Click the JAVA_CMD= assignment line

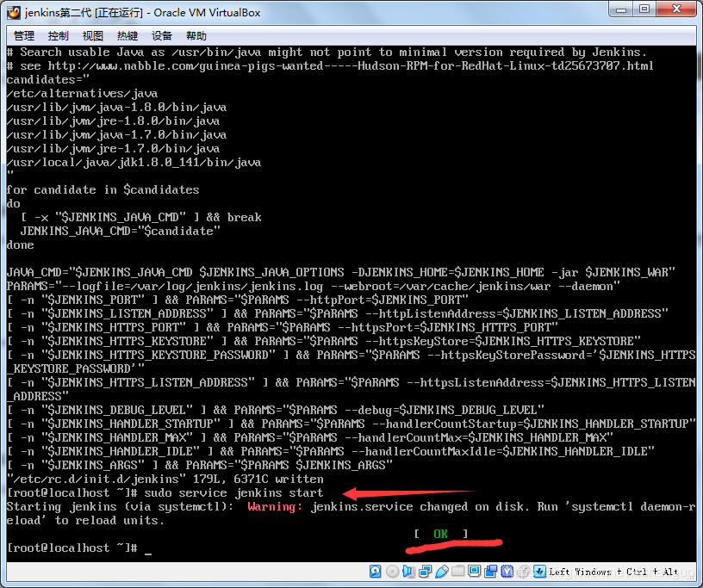pos(341,273)
